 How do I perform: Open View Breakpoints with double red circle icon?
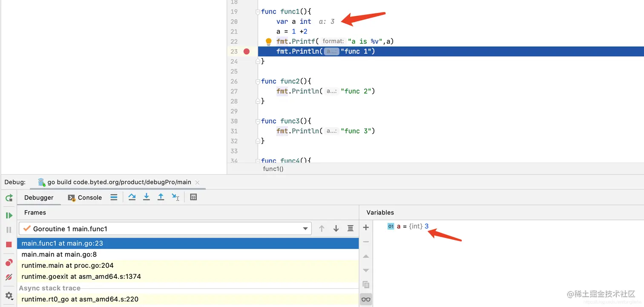point(9,263)
